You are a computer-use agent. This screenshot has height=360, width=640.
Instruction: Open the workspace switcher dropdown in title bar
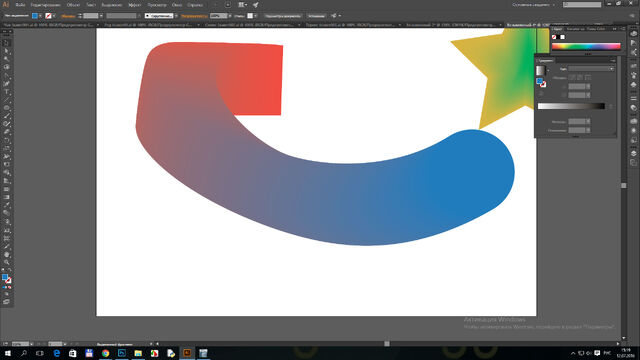coord(534,5)
